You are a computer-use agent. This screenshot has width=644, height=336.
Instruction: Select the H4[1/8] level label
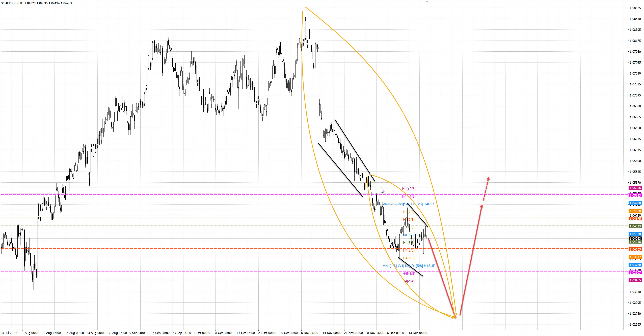click(409, 258)
